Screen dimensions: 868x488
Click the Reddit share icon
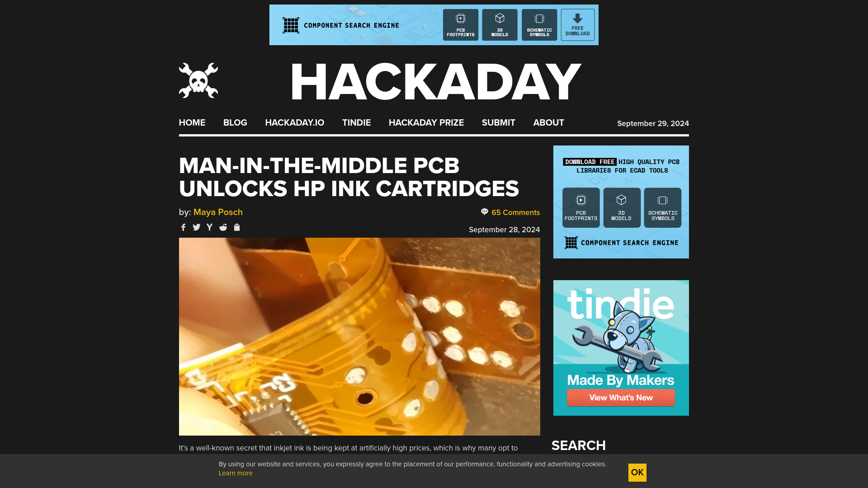click(223, 227)
